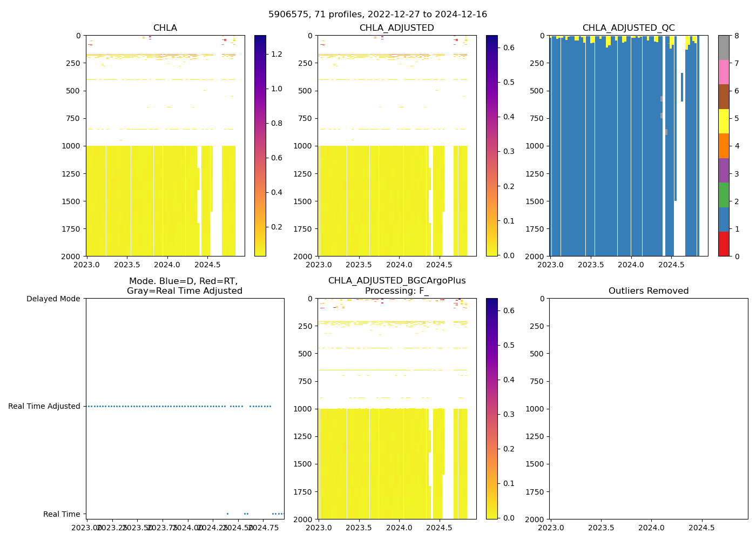The image size is (756, 540).
Task: Click the Mode plot title text
Action: pos(184,286)
